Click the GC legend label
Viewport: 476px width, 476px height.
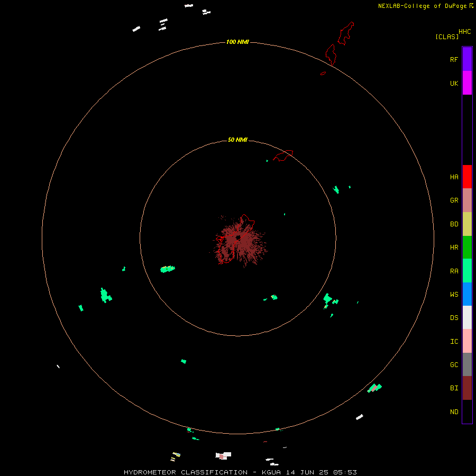(454, 365)
